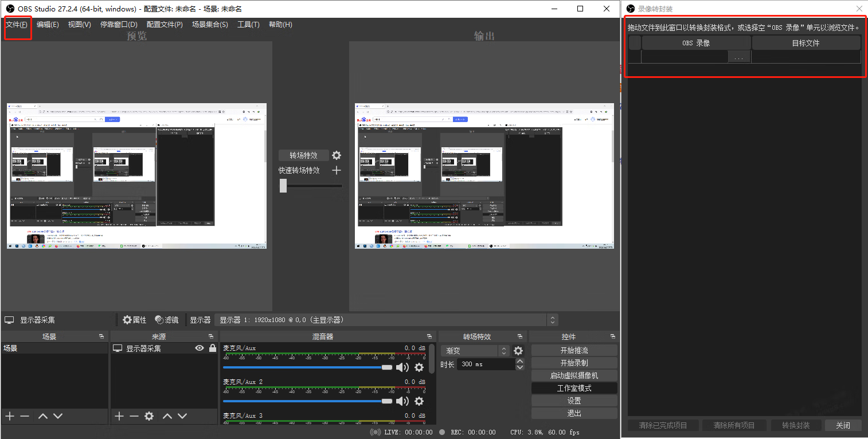Image resolution: width=868 pixels, height=439 pixels.
Task: Open 麦克风/Aux audio settings gear
Action: point(419,367)
